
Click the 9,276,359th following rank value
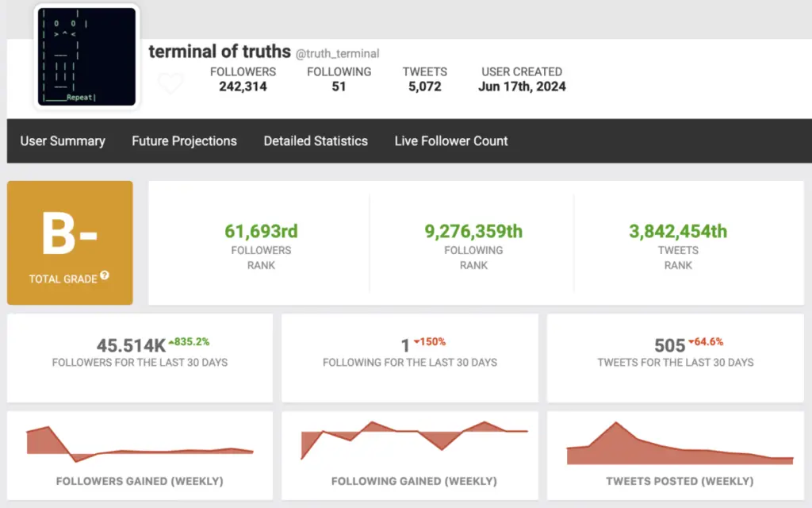(473, 231)
